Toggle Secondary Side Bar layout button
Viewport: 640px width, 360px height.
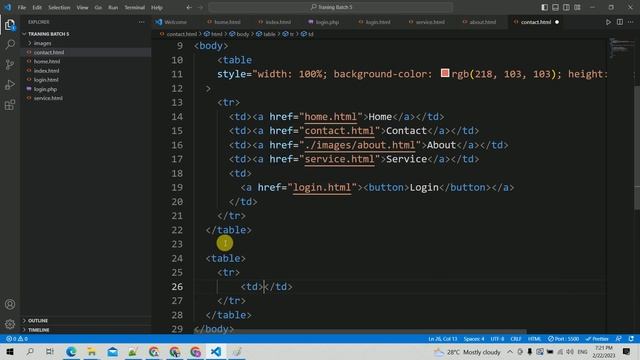[x=567, y=7]
